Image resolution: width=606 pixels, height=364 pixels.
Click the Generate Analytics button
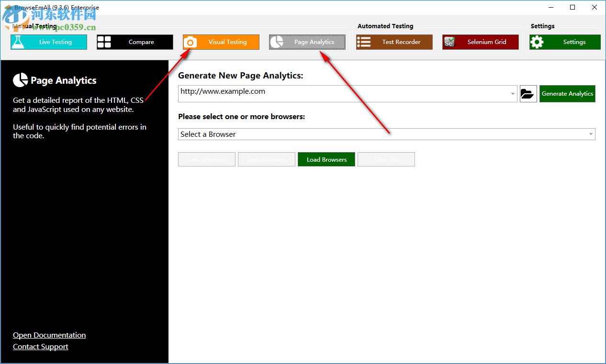click(567, 94)
